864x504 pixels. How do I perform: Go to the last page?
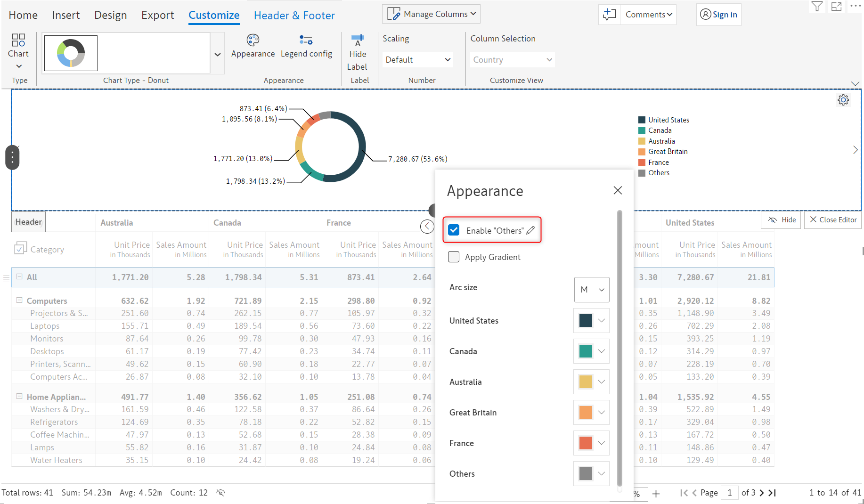pos(772,493)
